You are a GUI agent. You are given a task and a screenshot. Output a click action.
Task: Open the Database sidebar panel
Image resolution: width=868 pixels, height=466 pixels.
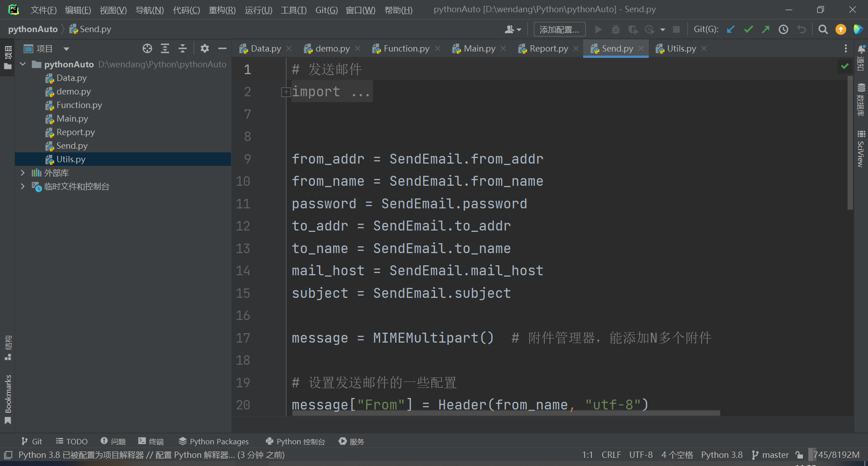click(x=861, y=100)
